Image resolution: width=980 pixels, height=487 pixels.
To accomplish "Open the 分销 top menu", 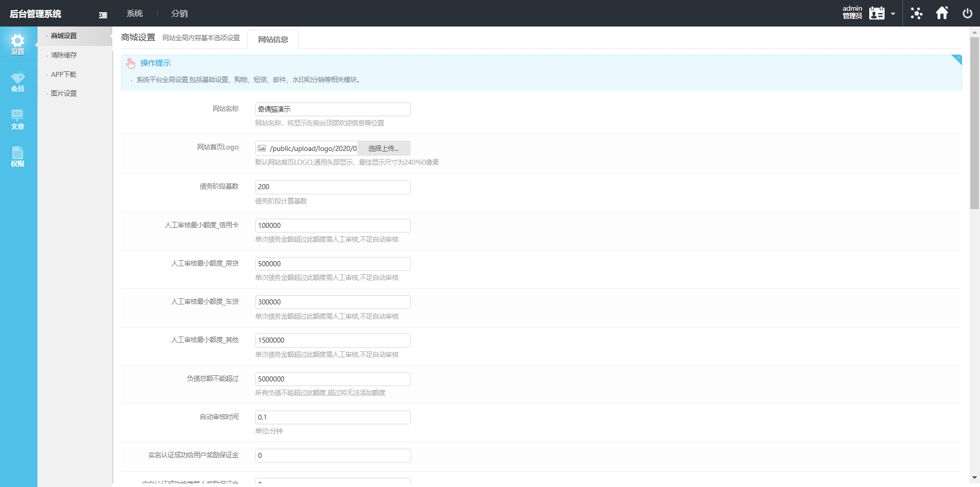I will (180, 13).
